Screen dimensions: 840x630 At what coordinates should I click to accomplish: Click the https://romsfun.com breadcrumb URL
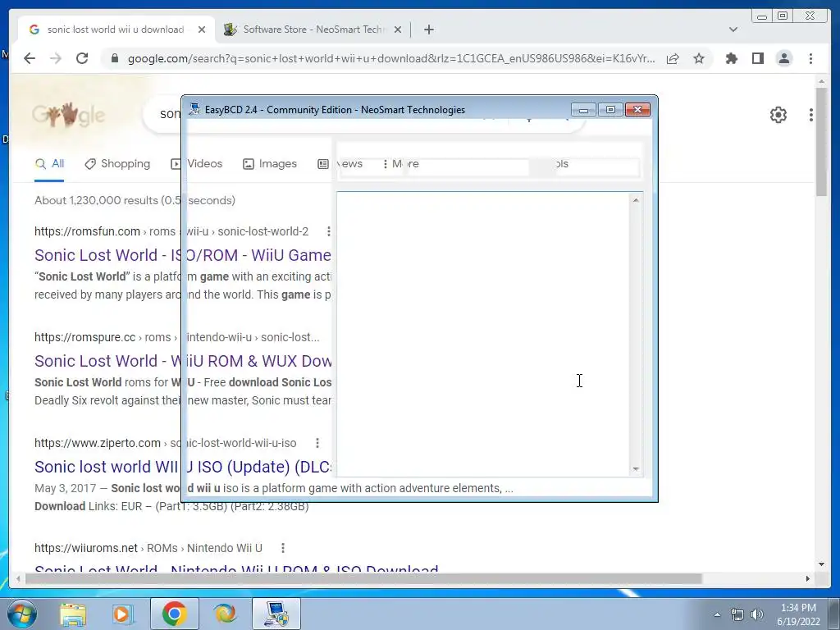click(x=87, y=231)
